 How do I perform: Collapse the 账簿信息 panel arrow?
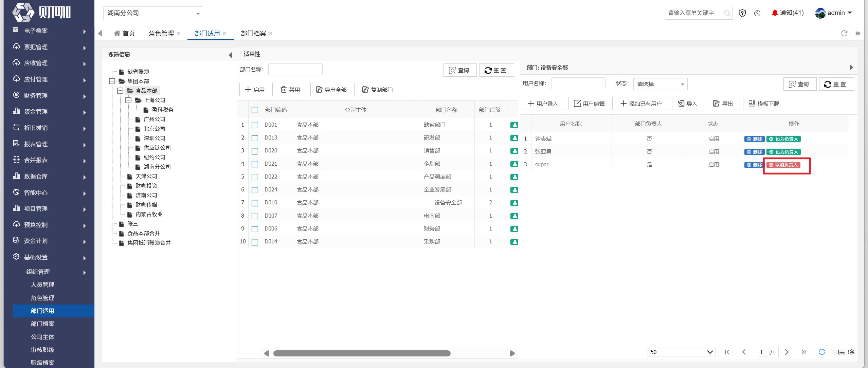click(x=230, y=55)
